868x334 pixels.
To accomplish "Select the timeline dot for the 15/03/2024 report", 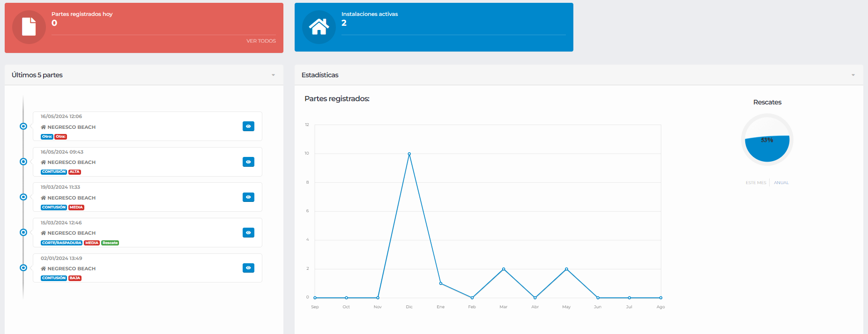I will (x=23, y=232).
